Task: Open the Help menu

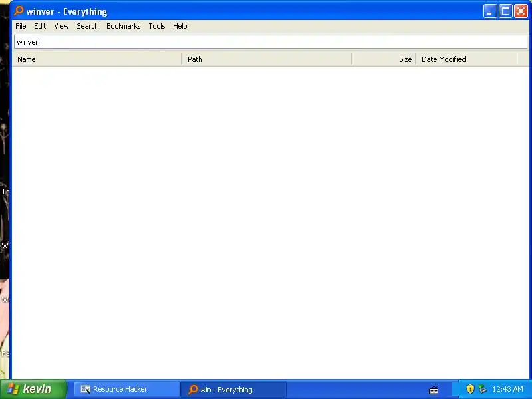Action: [x=180, y=26]
